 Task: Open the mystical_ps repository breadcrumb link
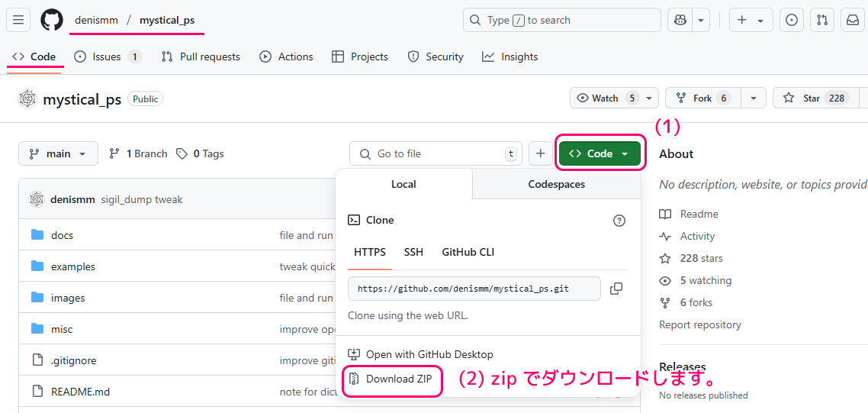[167, 20]
